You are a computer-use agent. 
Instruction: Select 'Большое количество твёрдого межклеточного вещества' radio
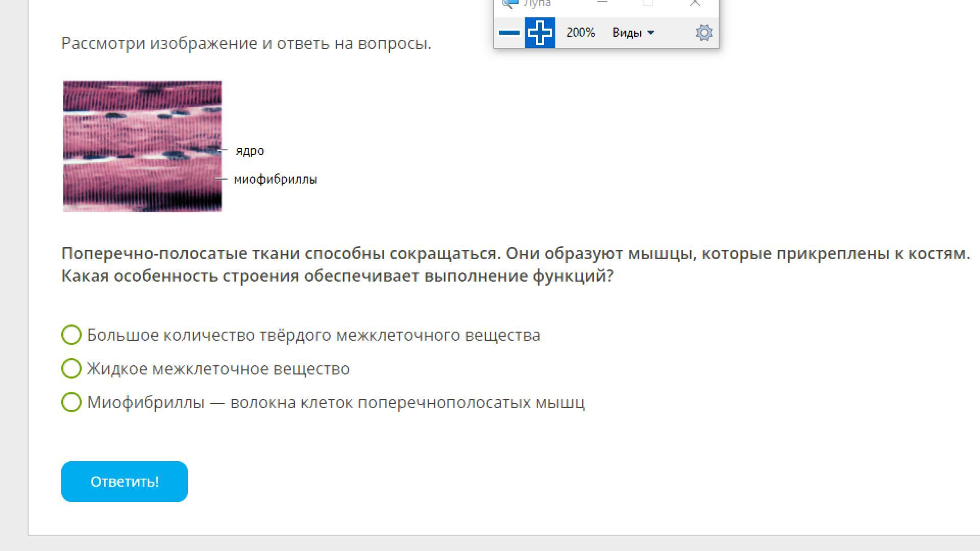point(71,335)
